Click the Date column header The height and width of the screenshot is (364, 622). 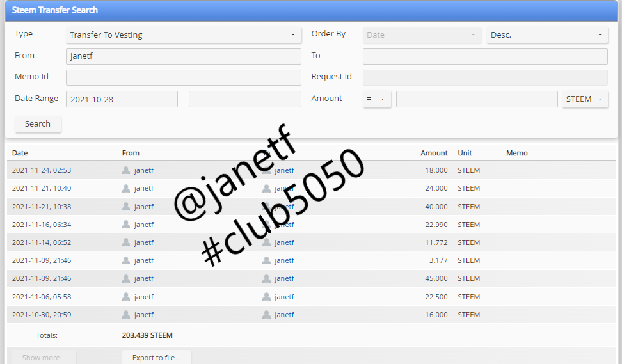click(x=20, y=153)
